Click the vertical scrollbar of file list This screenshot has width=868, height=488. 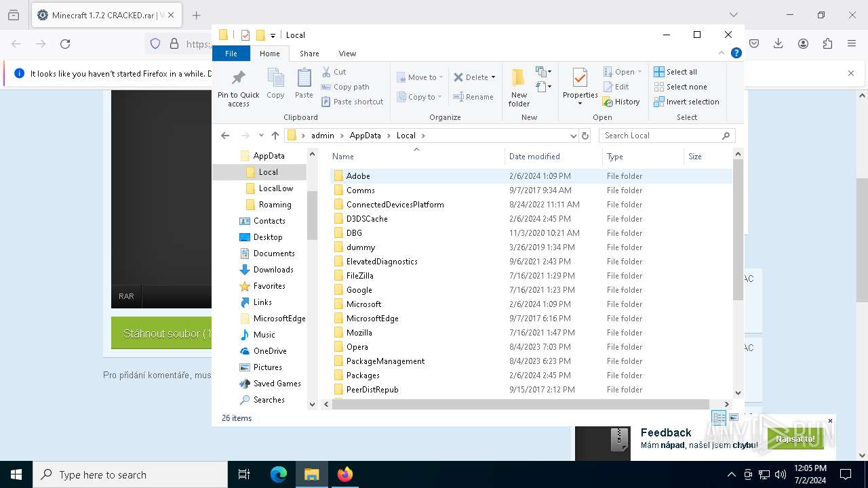(738, 230)
